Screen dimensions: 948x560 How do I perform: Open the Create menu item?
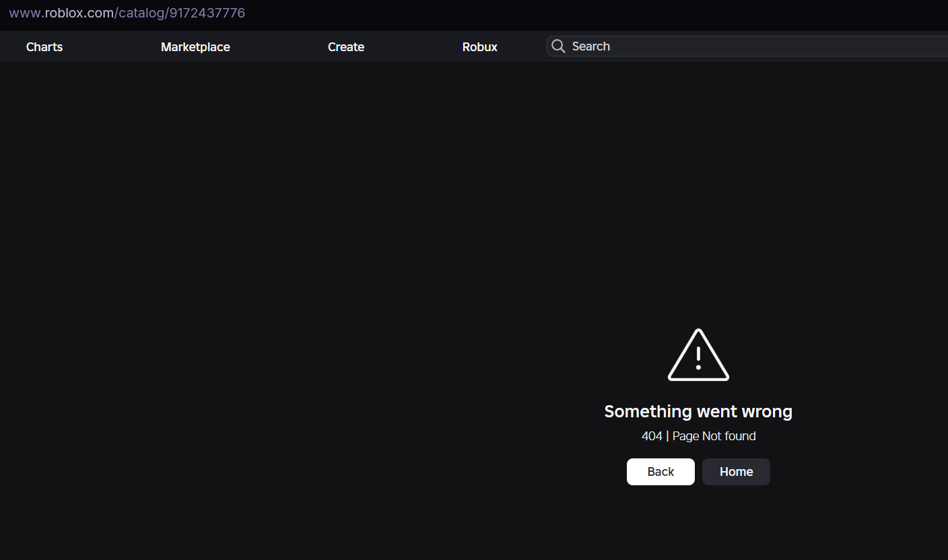(x=346, y=47)
